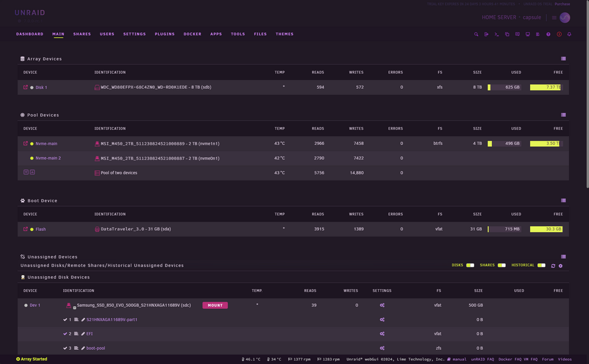Screen dimensions: 589x364
Task: Open settings gears icon for Dev 1
Action: click(x=382, y=305)
